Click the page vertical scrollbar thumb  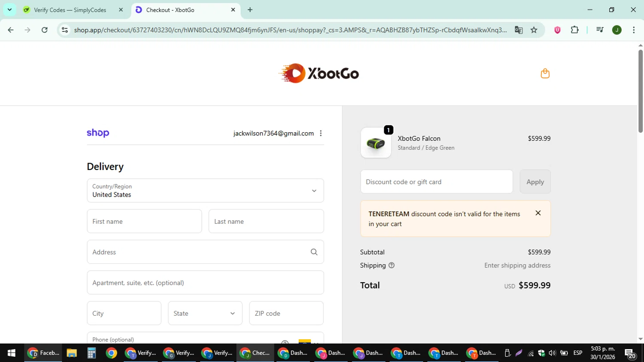point(640,91)
